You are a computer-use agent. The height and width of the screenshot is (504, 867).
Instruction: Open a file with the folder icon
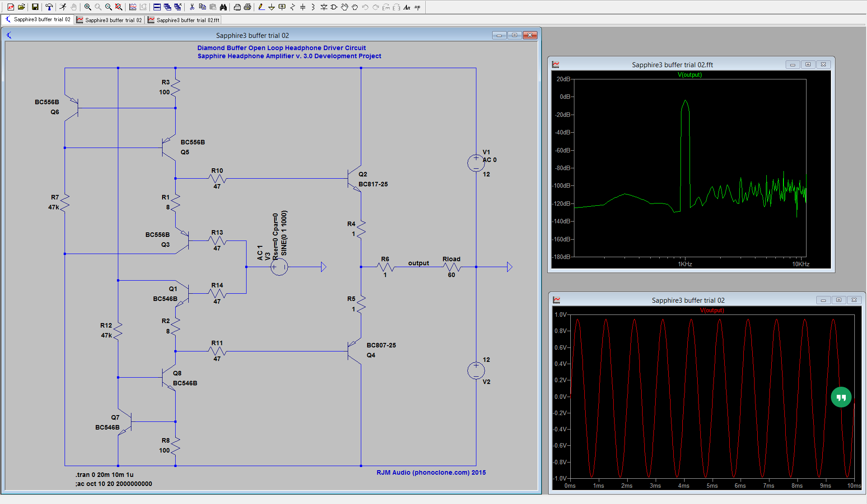(x=21, y=7)
